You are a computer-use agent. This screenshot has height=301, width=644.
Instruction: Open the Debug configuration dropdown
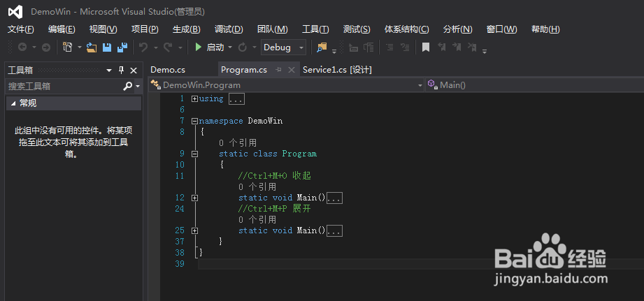point(283,47)
